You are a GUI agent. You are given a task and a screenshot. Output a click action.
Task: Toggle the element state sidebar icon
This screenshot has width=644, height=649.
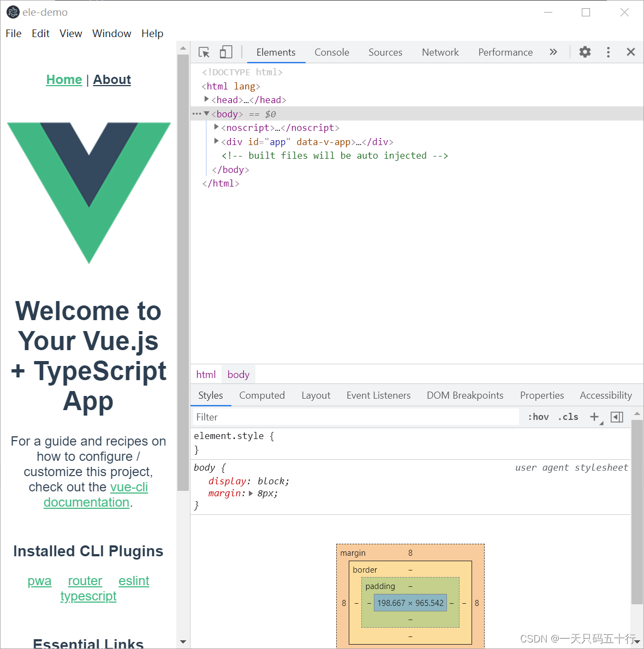point(617,417)
